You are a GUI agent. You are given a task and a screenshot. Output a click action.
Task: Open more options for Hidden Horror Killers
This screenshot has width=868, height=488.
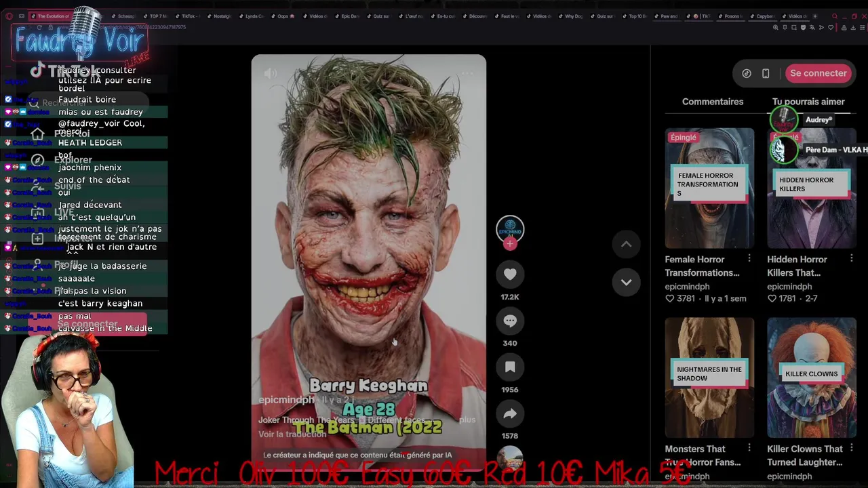point(852,258)
